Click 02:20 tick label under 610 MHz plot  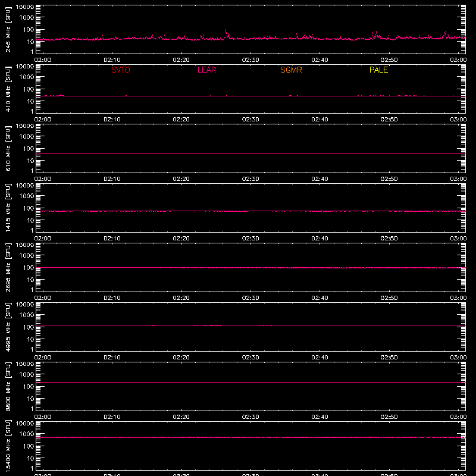181,179
